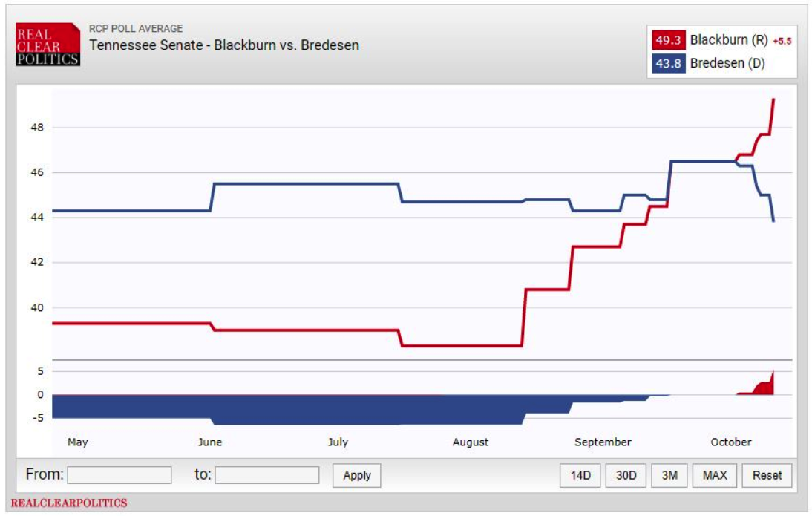
Task: Click the RCP POLL AVERAGE label
Action: click(x=136, y=29)
